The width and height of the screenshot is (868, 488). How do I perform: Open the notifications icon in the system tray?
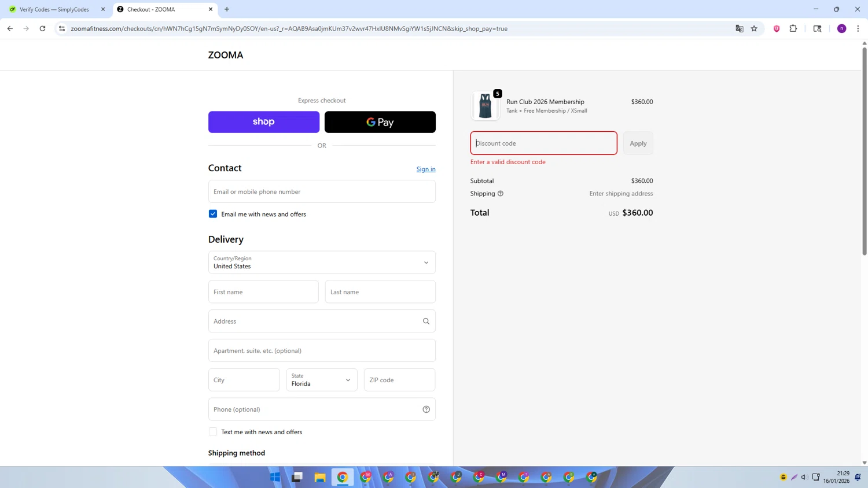coord(858,477)
